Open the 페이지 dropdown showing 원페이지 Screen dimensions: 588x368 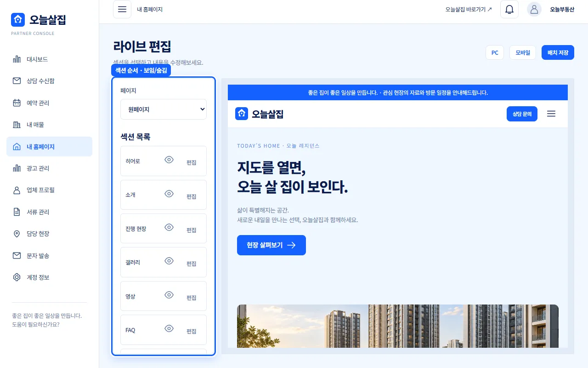coord(164,109)
